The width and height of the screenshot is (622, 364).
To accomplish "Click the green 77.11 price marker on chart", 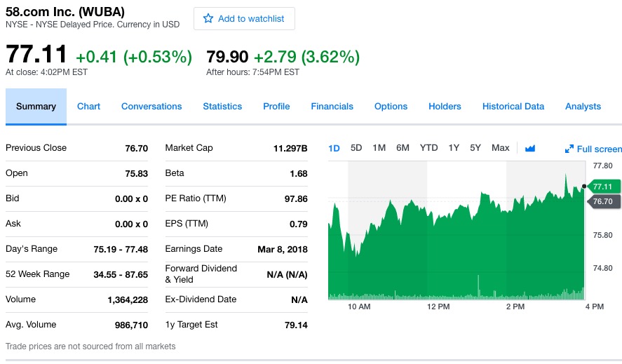I will (x=604, y=187).
